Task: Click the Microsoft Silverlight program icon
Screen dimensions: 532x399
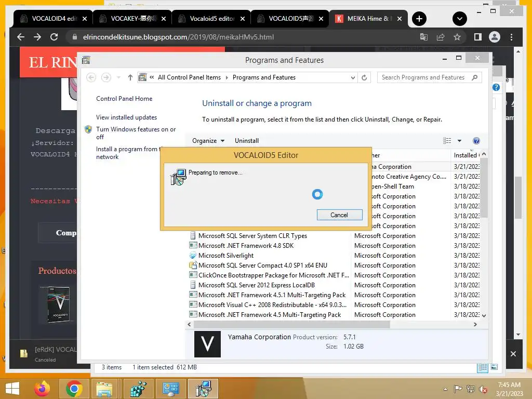Action: coord(193,255)
